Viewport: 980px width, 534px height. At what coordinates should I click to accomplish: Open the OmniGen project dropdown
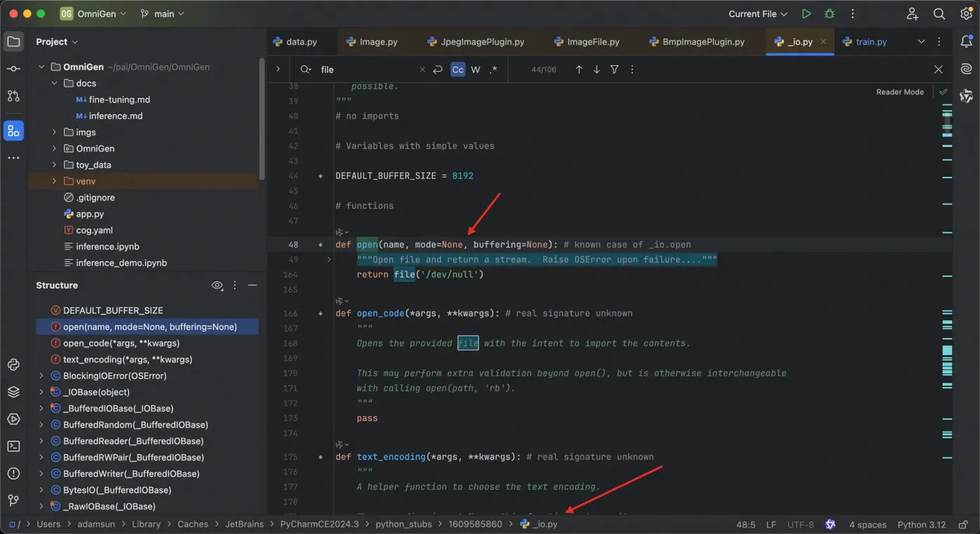(94, 14)
